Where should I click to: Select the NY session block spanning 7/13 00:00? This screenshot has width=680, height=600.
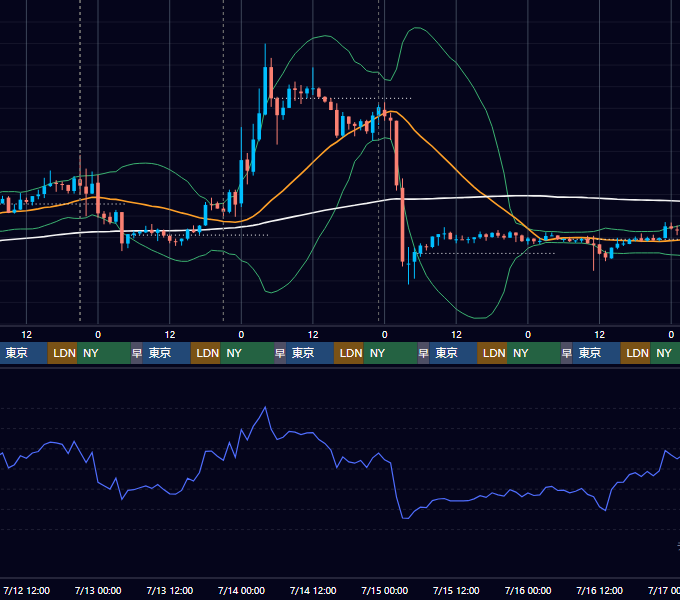(x=104, y=353)
